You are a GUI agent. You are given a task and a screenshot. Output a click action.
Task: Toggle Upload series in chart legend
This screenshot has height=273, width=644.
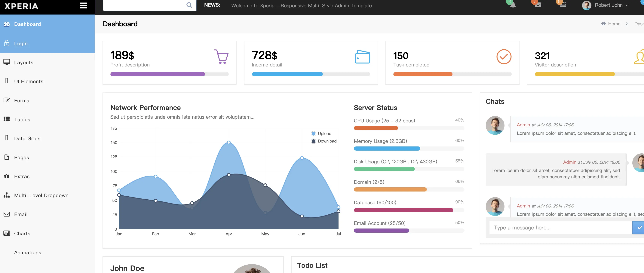click(x=321, y=133)
